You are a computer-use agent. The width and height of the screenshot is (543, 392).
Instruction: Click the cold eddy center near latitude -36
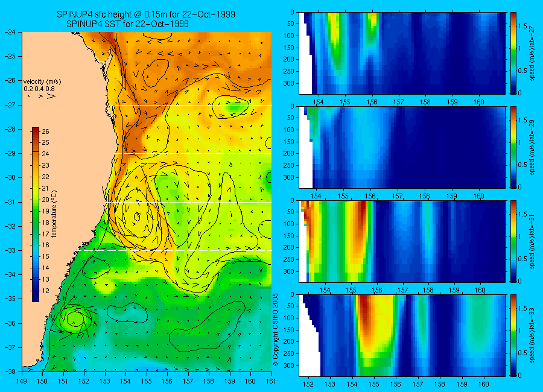click(x=74, y=318)
